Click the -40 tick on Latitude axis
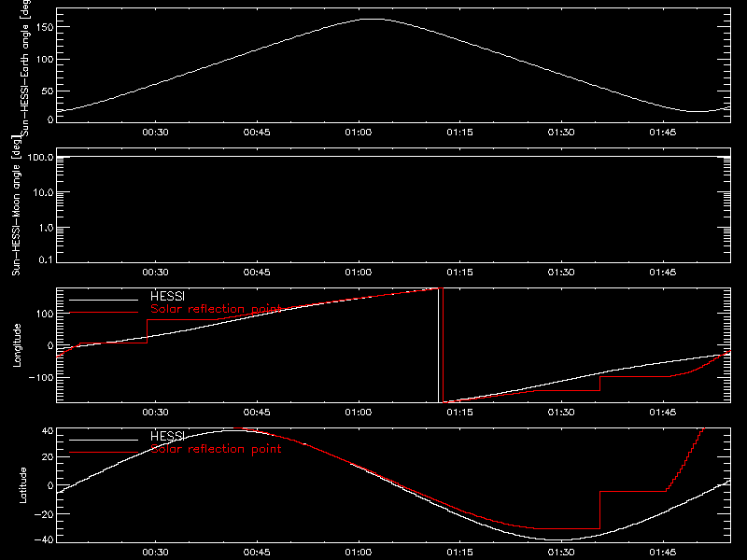 (x=44, y=539)
